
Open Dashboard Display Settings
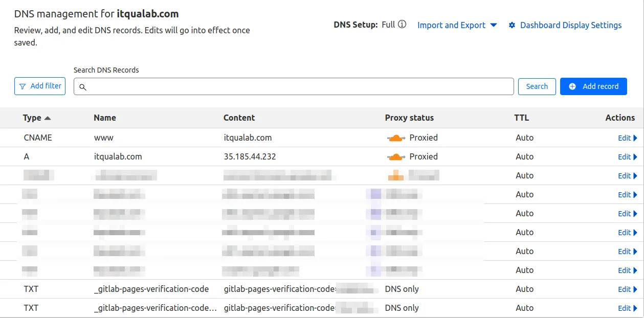click(x=570, y=25)
